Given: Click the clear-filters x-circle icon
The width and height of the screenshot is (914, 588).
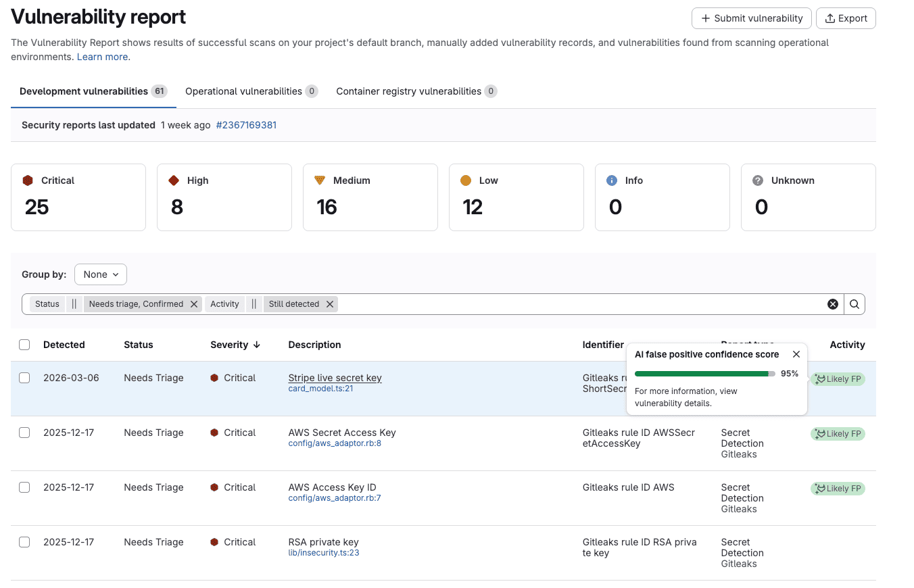Looking at the screenshot, I should click(833, 303).
